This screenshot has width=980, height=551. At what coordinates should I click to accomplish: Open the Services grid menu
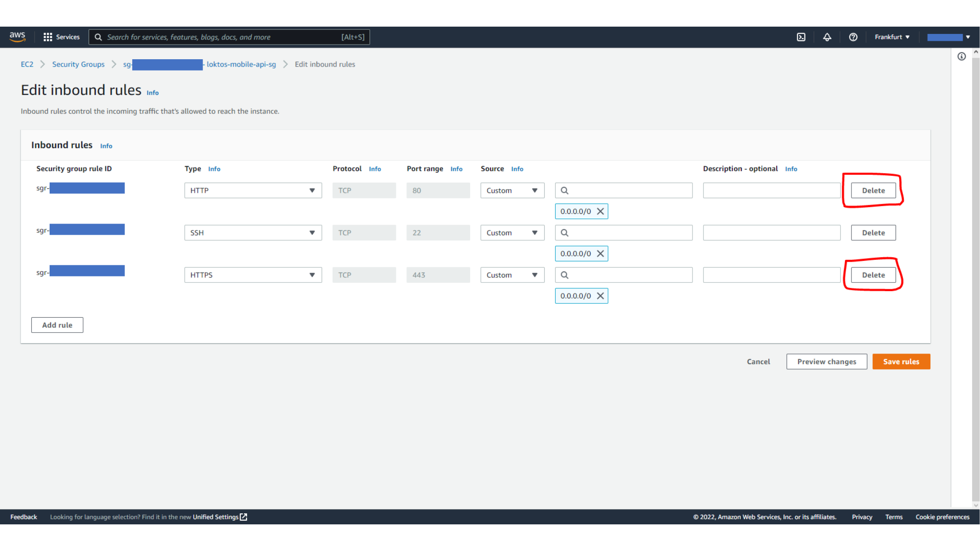[x=62, y=37]
